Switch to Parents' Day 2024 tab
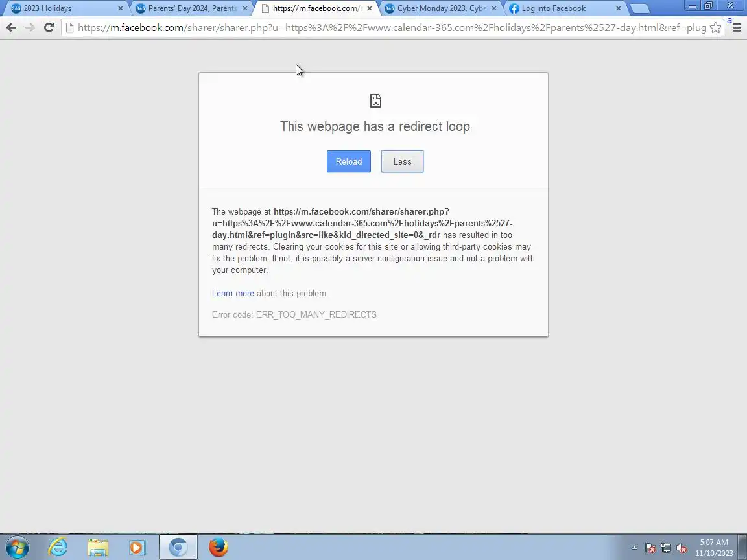Image resolution: width=747 pixels, height=560 pixels. (x=191, y=8)
